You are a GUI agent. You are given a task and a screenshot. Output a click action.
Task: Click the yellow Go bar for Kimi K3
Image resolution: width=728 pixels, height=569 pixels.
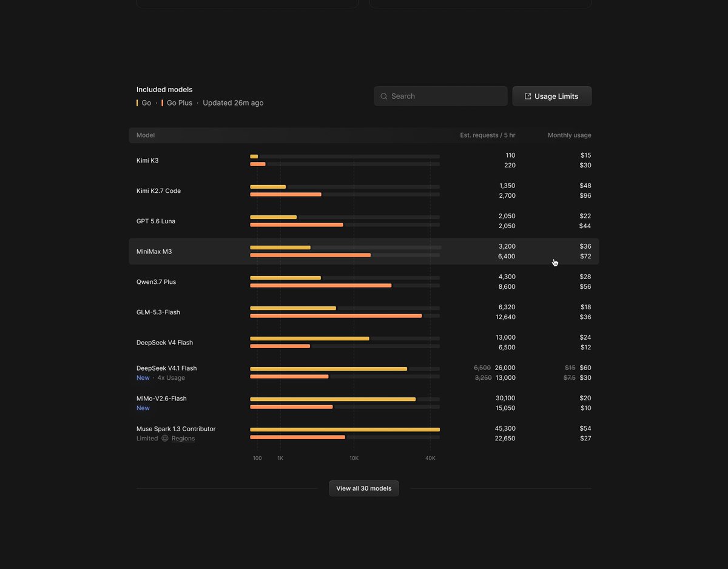tap(254, 157)
